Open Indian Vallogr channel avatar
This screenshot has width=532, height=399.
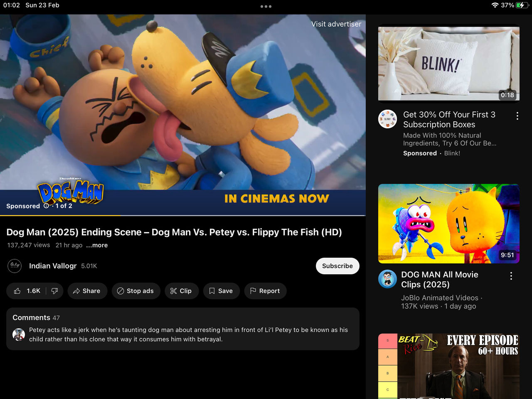pyautogui.click(x=15, y=266)
